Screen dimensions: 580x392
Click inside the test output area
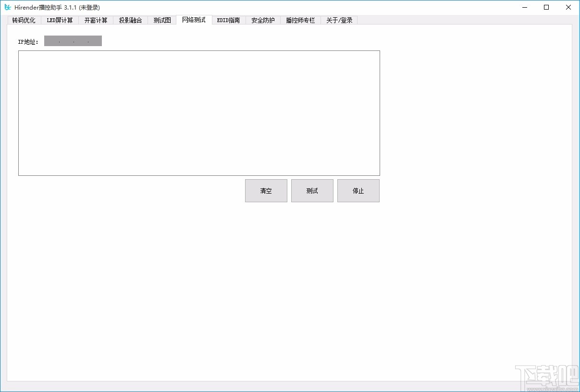(199, 113)
